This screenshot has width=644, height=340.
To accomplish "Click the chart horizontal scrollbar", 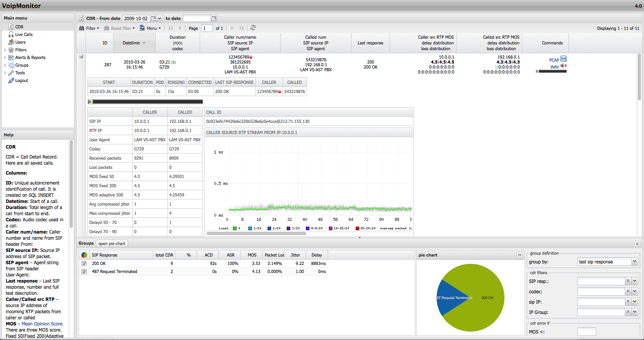I will click(x=256, y=233).
